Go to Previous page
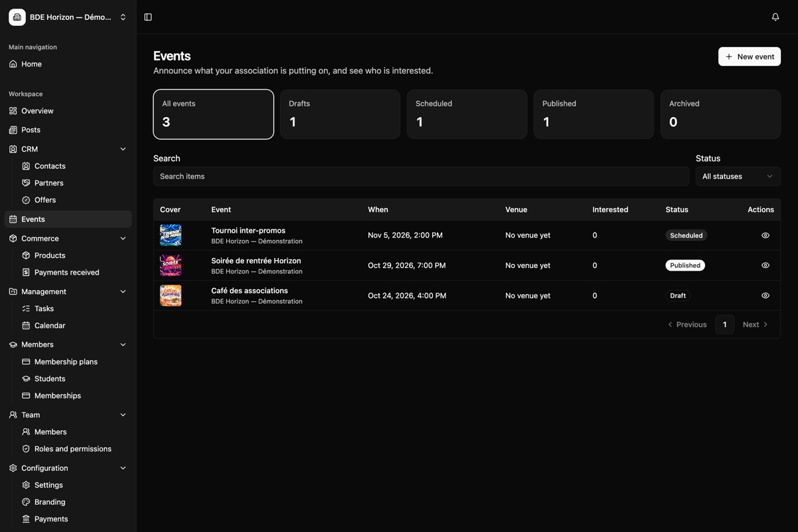 (687, 325)
